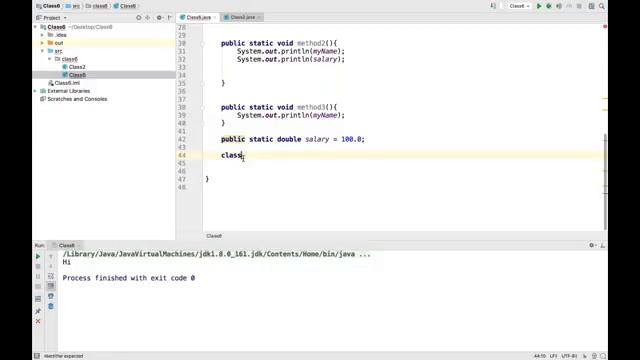
Task: Toggle scroll to end in Run console
Action: pos(51,287)
